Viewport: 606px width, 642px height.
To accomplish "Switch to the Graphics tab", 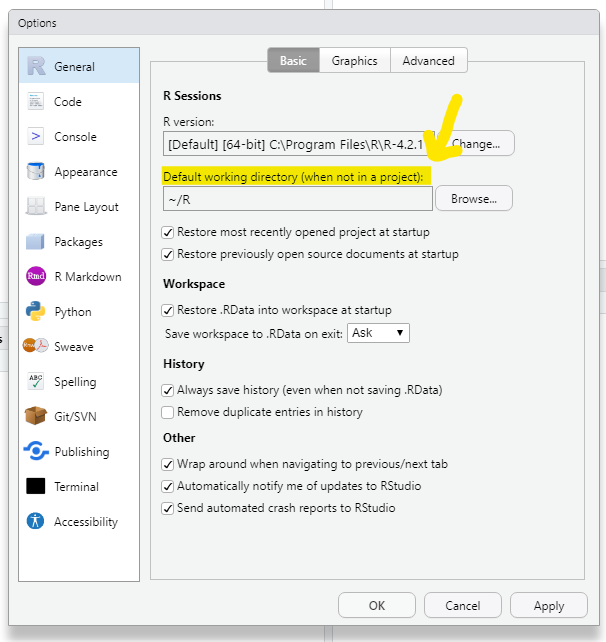I will pos(355,61).
